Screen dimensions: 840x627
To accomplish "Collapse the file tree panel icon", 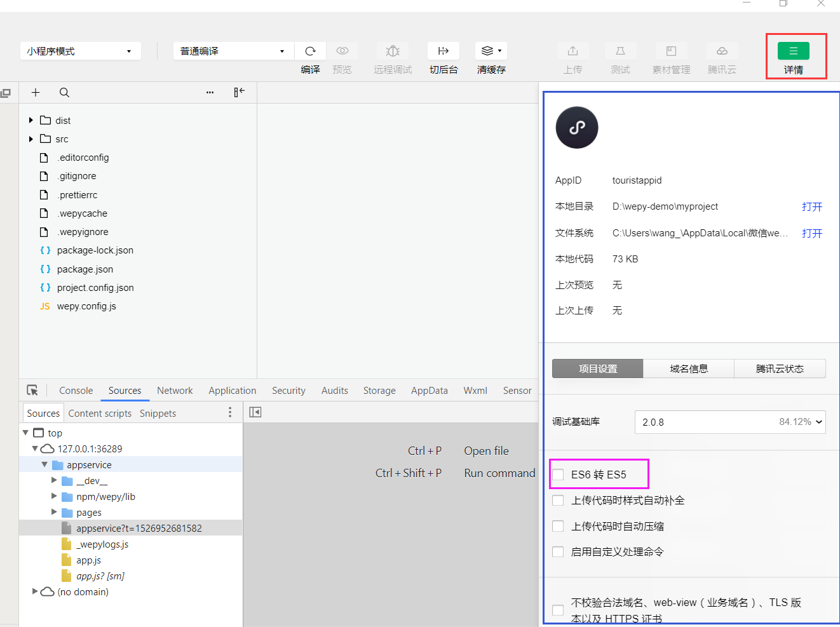I will [239, 92].
